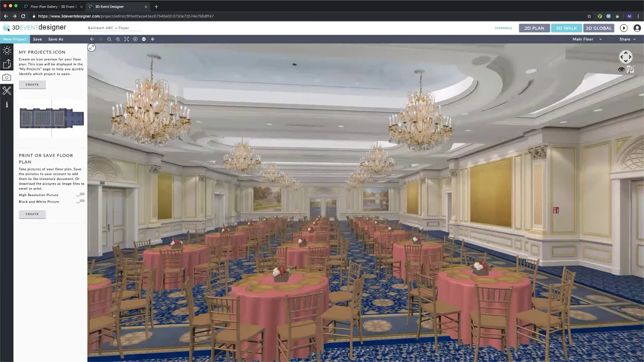Click the 3D Event Designer logo
This screenshot has height=362, width=644.
coord(34,28)
